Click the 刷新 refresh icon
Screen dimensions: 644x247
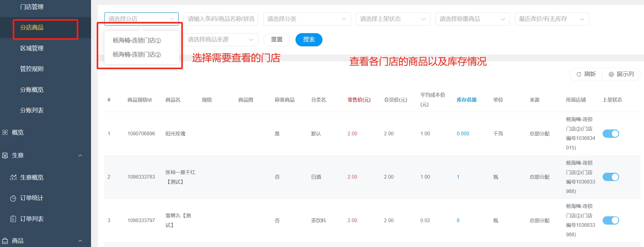point(579,74)
